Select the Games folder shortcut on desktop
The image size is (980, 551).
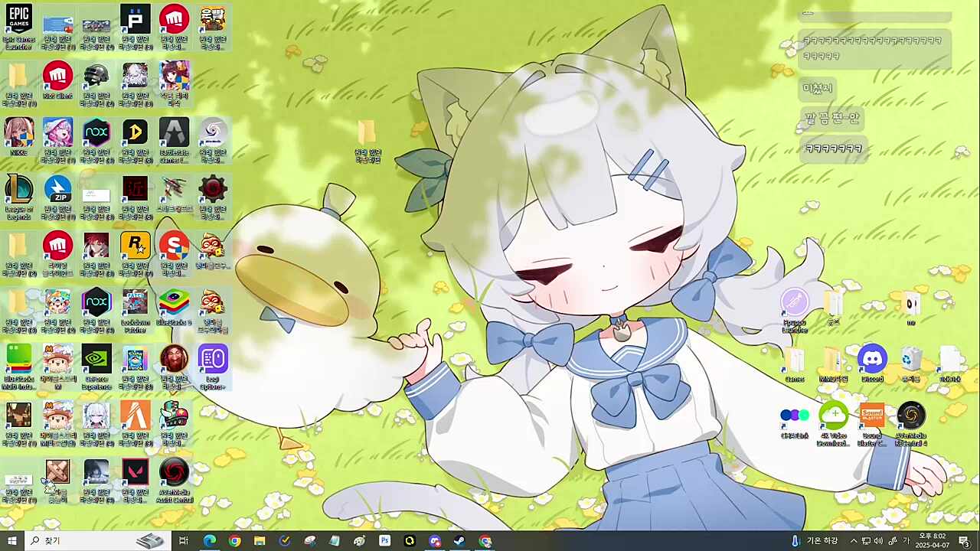coord(794,364)
